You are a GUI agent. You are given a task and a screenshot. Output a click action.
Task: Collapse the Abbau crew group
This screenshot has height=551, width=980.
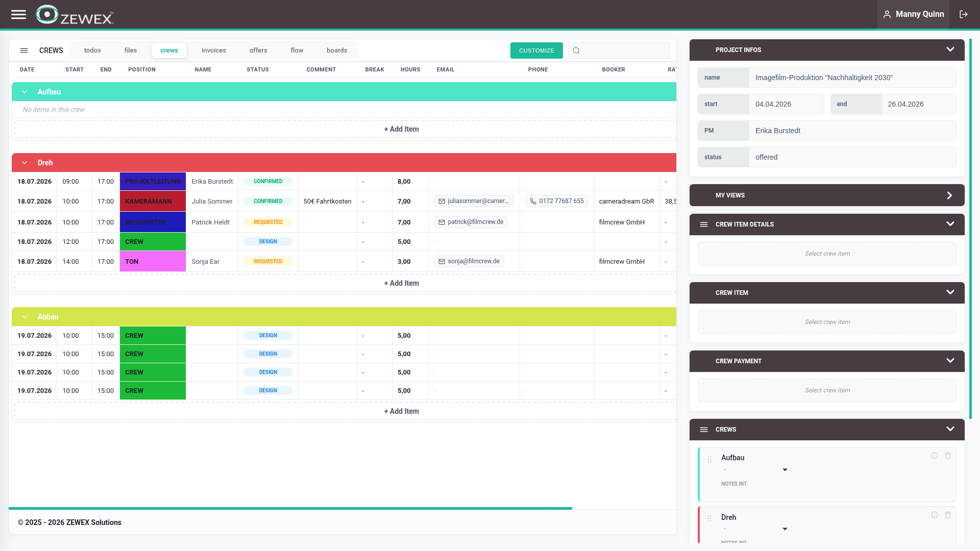tap(24, 317)
